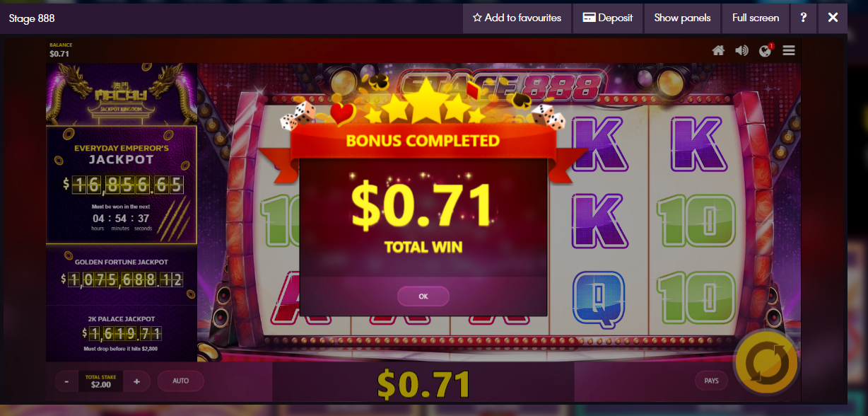Open the Golden Fortune Jackpot amount

point(122,280)
